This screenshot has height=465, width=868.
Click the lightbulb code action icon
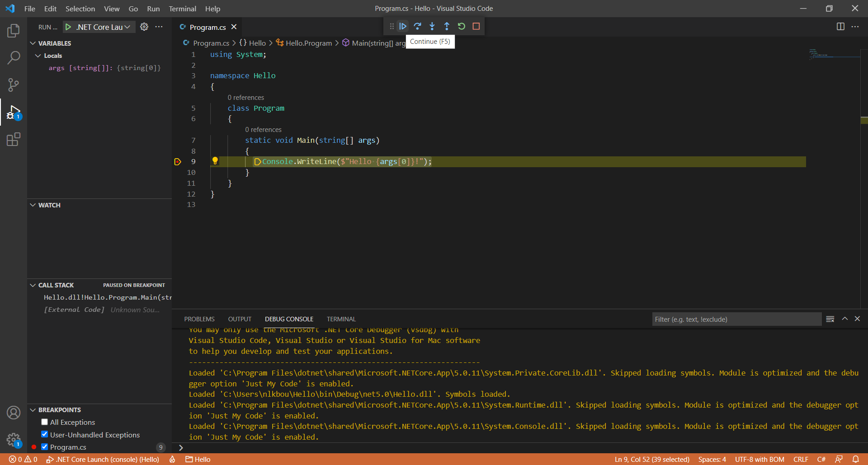tap(215, 161)
